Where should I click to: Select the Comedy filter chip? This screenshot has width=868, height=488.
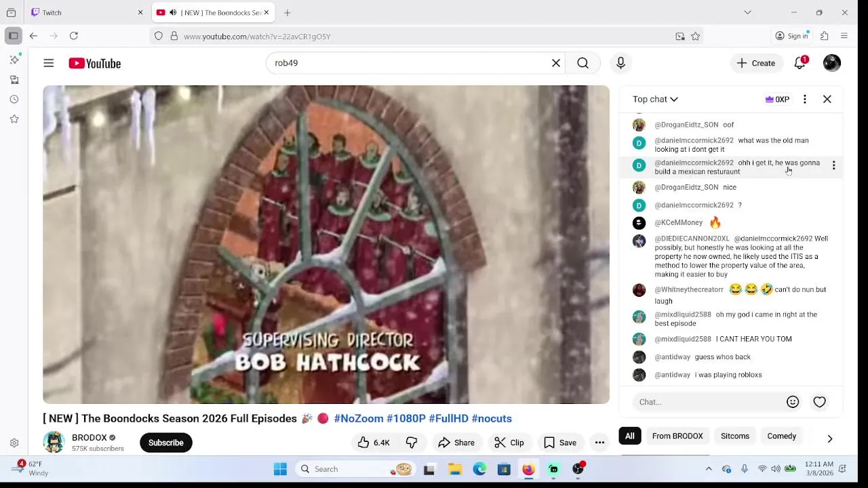coord(782,436)
